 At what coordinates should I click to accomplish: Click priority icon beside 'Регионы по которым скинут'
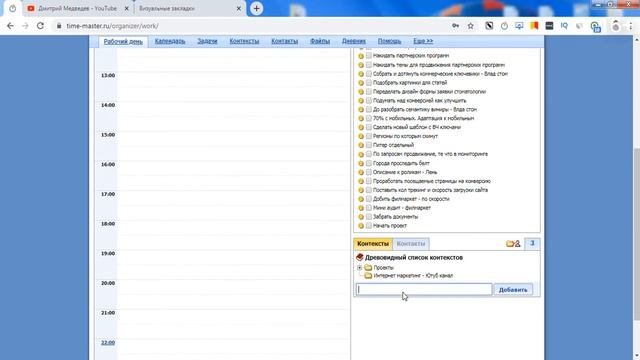(x=361, y=136)
